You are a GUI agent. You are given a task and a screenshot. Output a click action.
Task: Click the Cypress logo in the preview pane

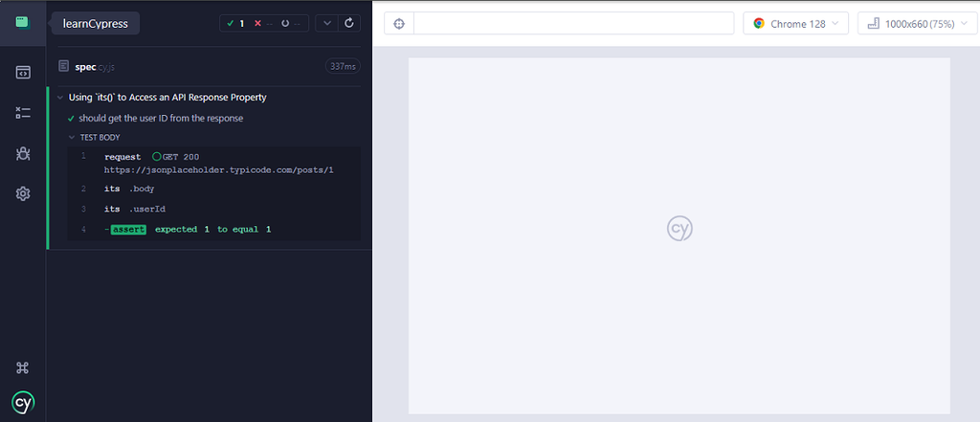[679, 229]
